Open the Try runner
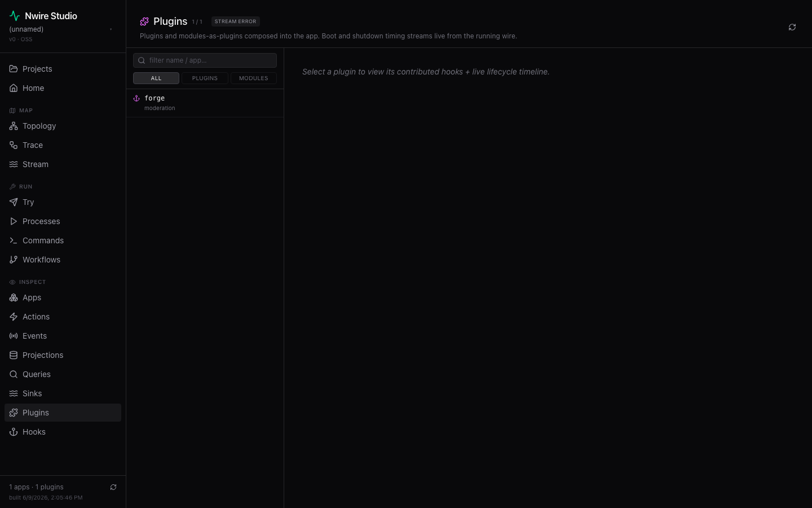The width and height of the screenshot is (812, 508). (63, 202)
